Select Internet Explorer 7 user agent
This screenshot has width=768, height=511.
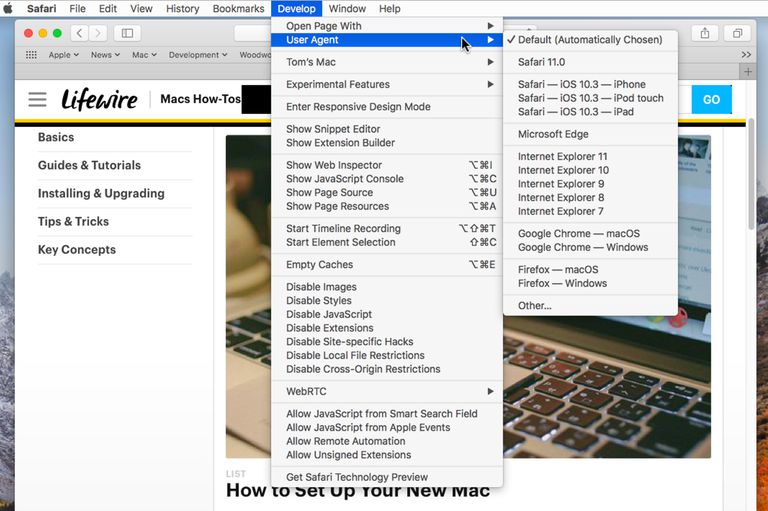pos(590,211)
